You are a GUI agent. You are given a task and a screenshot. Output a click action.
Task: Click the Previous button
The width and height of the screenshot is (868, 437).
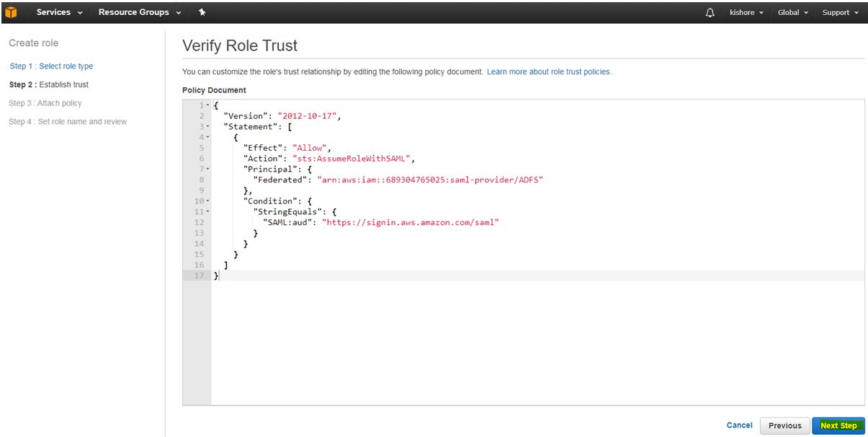[x=784, y=425]
